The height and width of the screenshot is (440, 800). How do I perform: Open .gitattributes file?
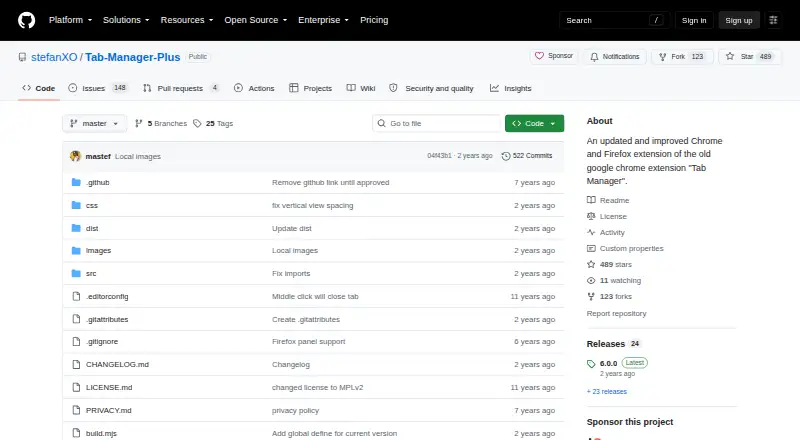(x=107, y=320)
